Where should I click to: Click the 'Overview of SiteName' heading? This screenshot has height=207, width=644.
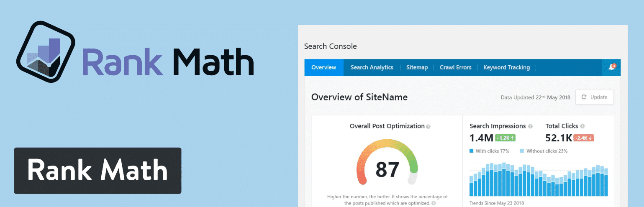coord(359,97)
